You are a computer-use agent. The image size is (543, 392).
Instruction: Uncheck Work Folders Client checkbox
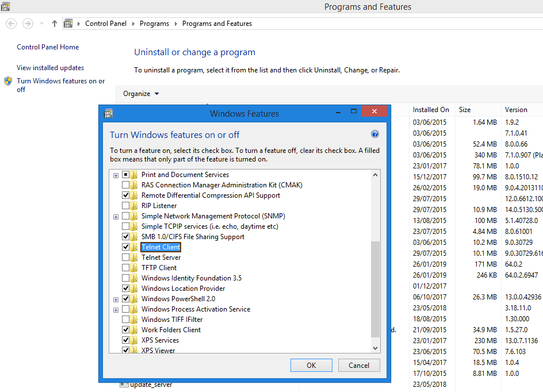126,330
